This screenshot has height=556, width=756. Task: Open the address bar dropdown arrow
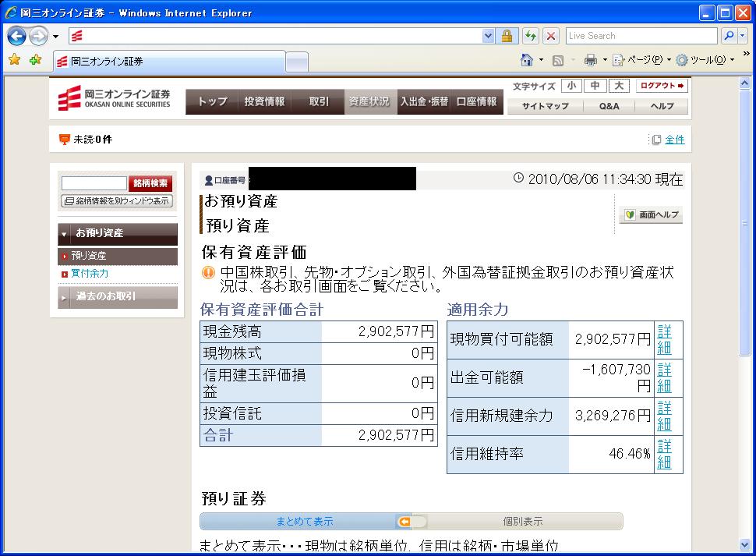(488, 36)
